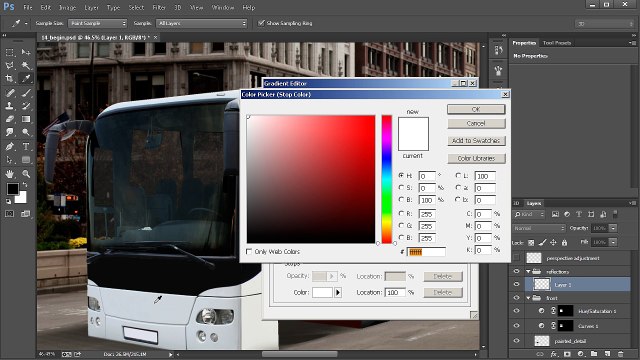Select the Gradient tool
Viewport: 640px width, 360px height.
point(26,119)
